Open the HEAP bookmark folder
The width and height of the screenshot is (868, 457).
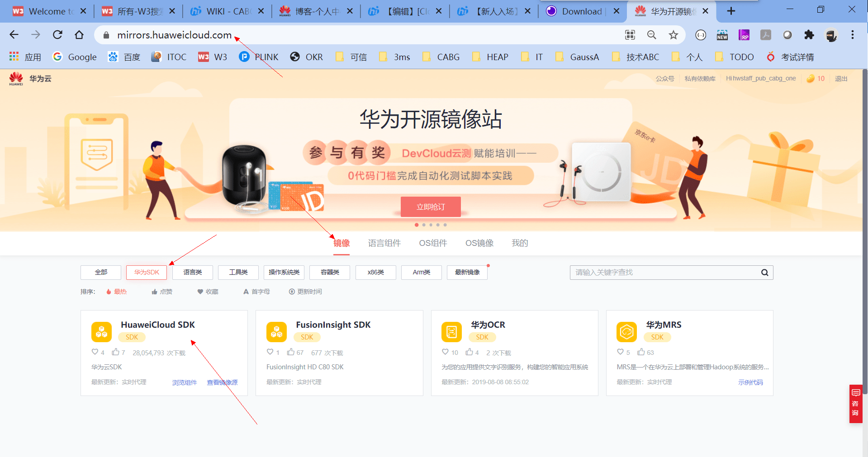[x=490, y=57]
